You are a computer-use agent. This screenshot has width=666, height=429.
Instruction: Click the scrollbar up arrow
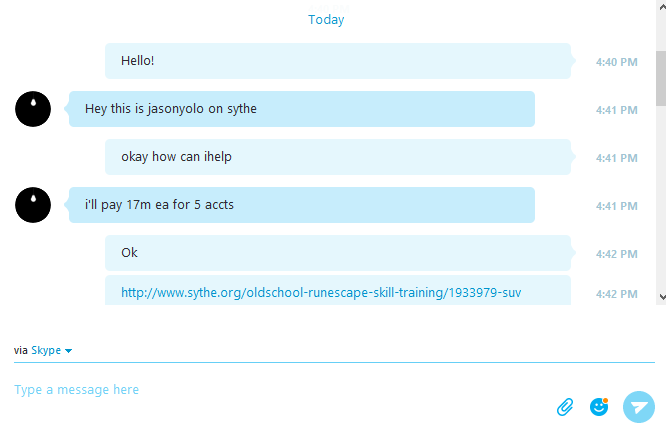662,6
